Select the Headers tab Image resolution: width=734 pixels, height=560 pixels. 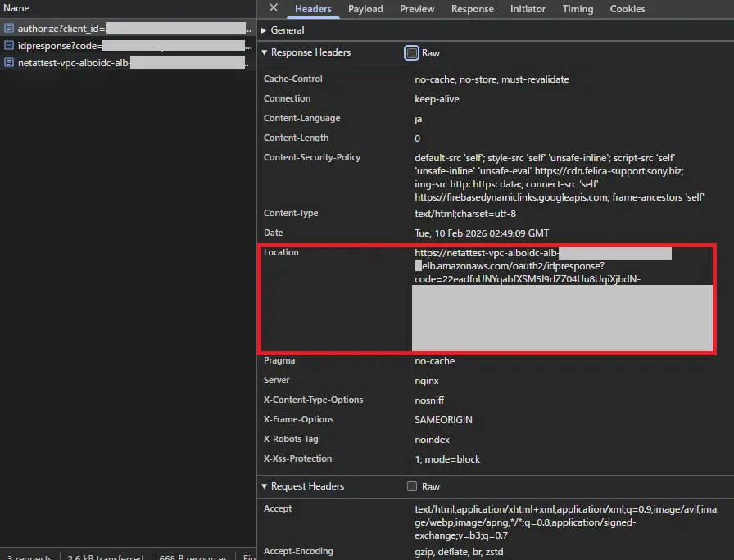(x=313, y=9)
